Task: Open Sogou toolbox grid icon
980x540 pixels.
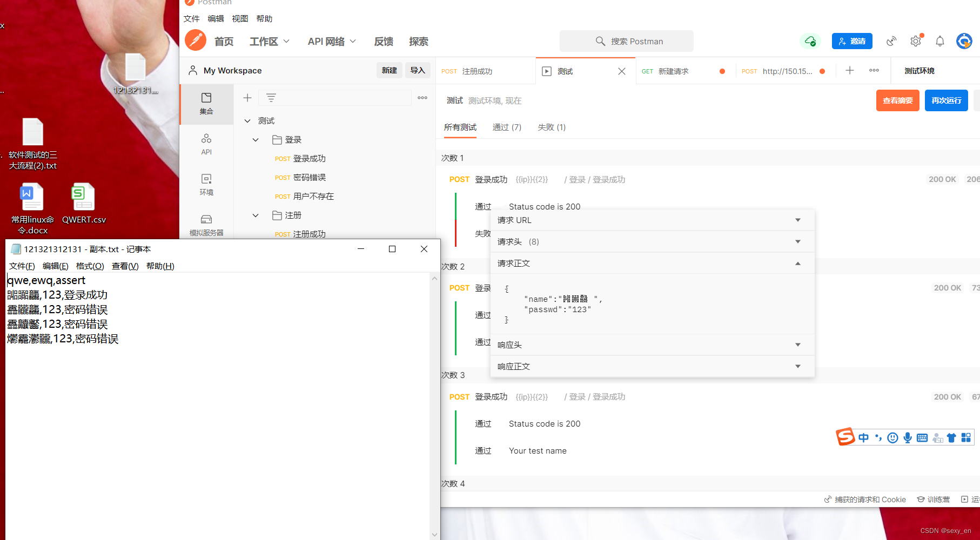Action: click(966, 437)
